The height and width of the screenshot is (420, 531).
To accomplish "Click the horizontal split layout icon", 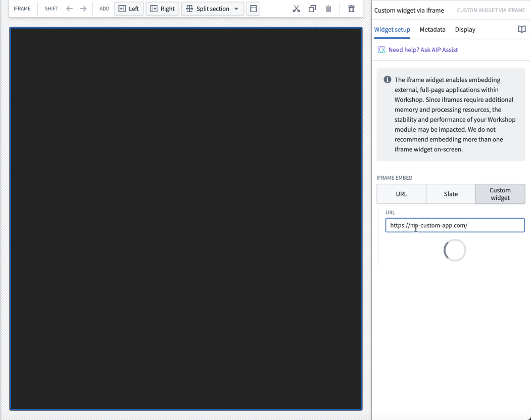I will pyautogui.click(x=253, y=9).
